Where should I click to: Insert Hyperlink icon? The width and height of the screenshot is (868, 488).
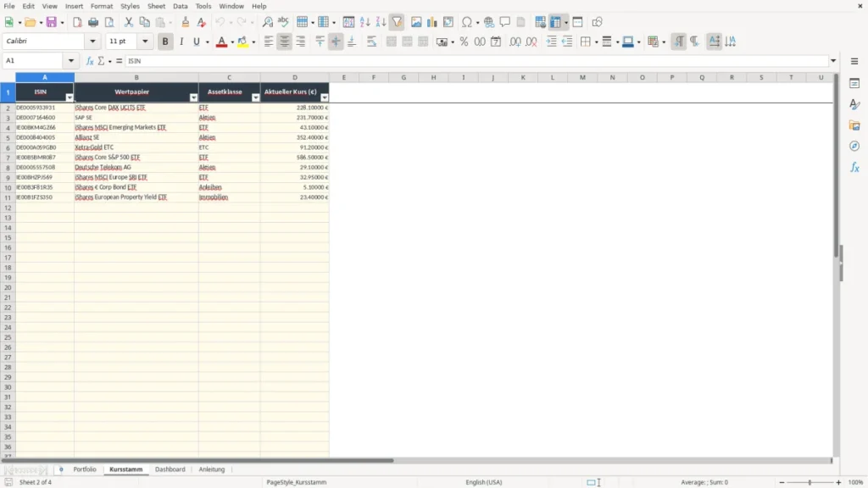489,22
